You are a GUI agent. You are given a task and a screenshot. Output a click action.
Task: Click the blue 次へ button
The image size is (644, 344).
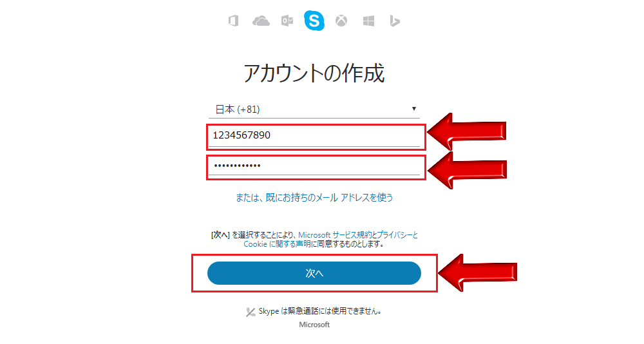(x=314, y=273)
